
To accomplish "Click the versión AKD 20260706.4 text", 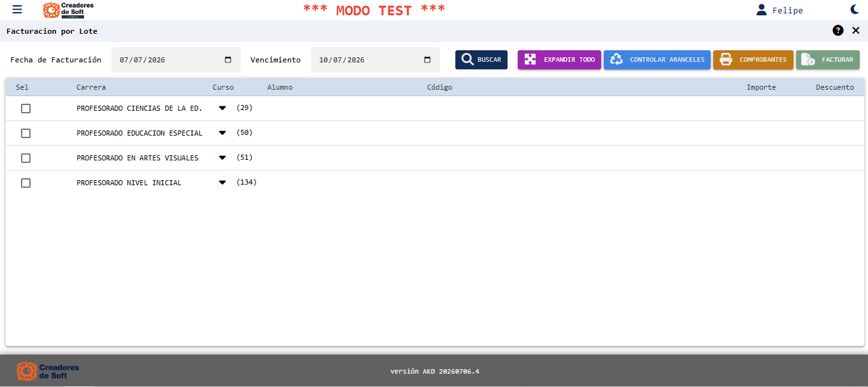I will [434, 371].
